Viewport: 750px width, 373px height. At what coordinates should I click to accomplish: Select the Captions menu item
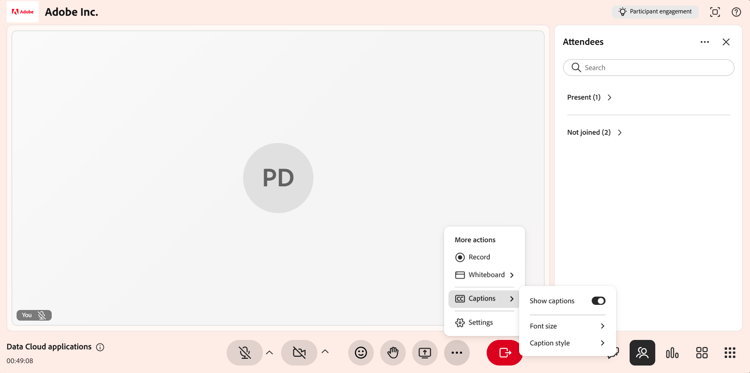click(x=484, y=298)
